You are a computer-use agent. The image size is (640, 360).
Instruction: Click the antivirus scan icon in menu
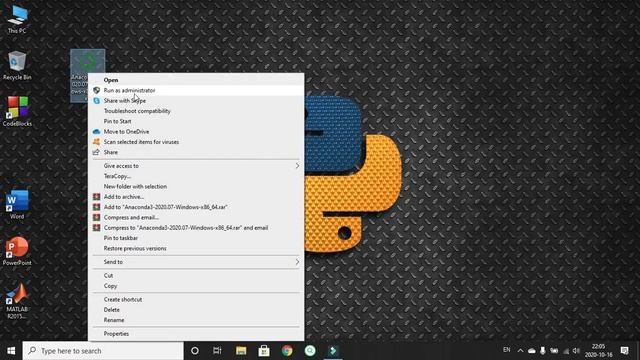pos(96,142)
